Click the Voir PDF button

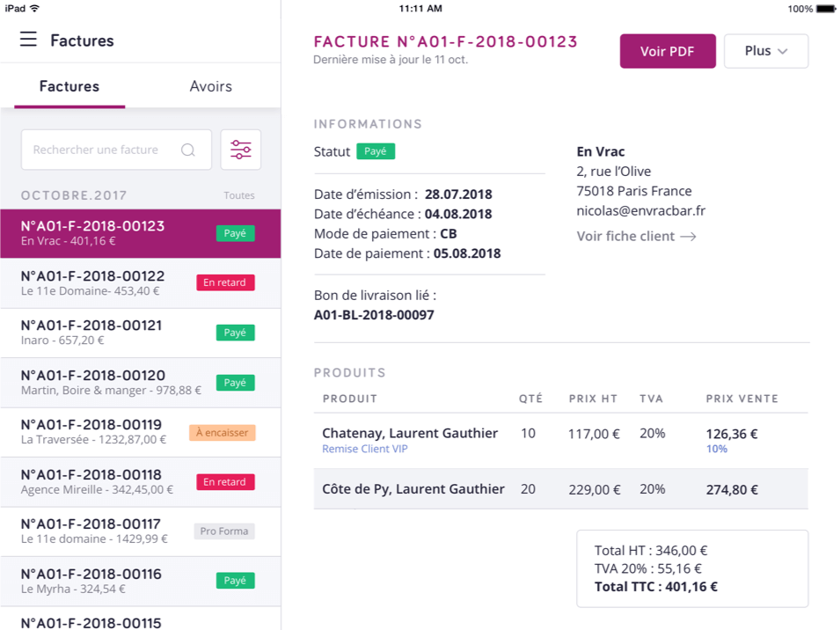pos(667,51)
